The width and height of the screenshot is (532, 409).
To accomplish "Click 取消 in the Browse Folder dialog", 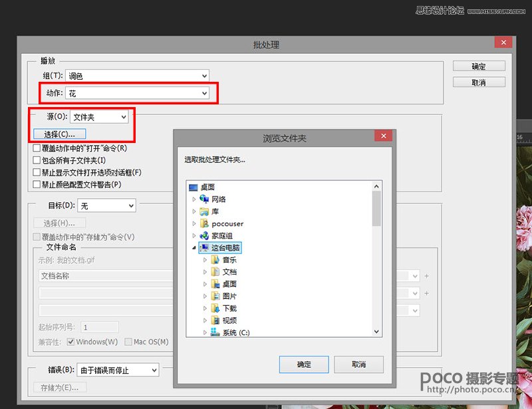I will click(x=358, y=364).
